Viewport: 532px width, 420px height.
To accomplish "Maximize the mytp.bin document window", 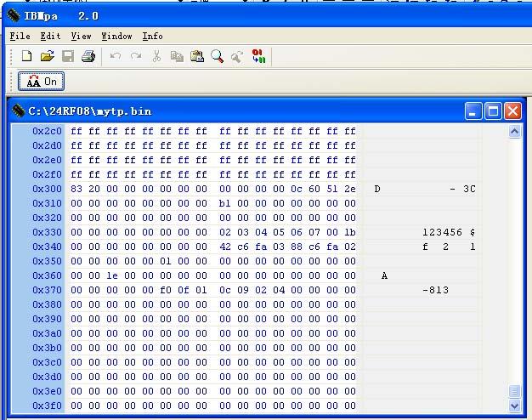I will (x=493, y=111).
